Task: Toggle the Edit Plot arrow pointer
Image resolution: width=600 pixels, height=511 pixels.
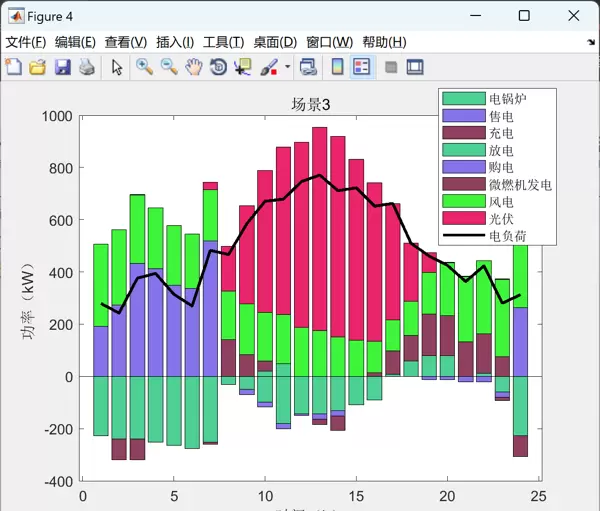Action: (117, 67)
